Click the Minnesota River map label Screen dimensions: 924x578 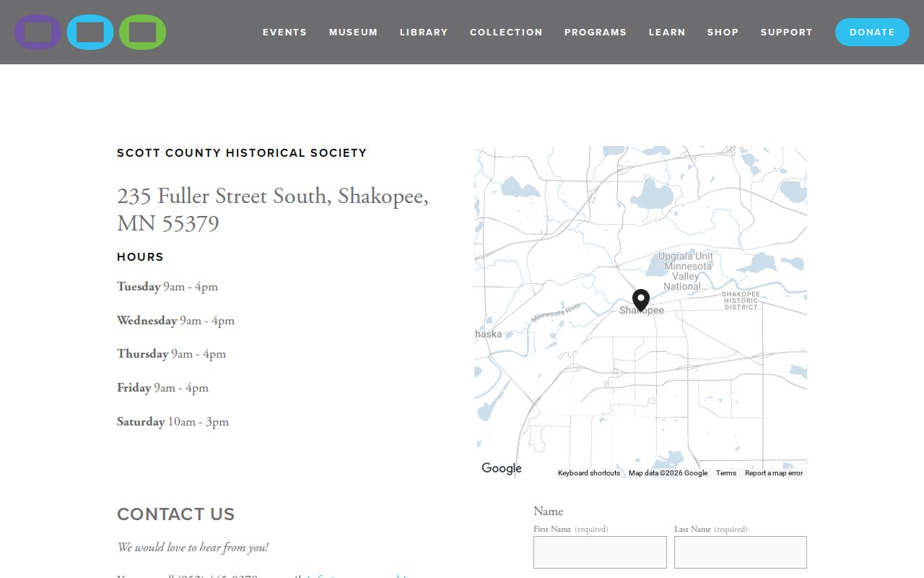[x=557, y=313]
